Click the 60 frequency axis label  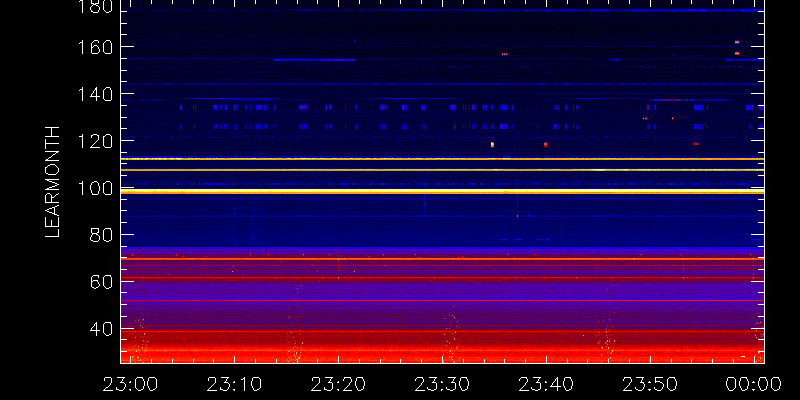[101, 282]
